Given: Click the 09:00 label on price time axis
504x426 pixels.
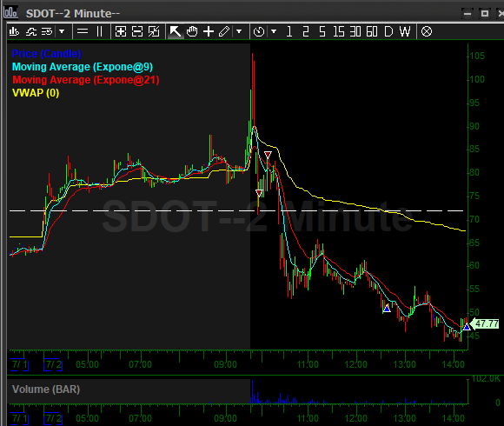Looking at the screenshot, I should click(225, 364).
